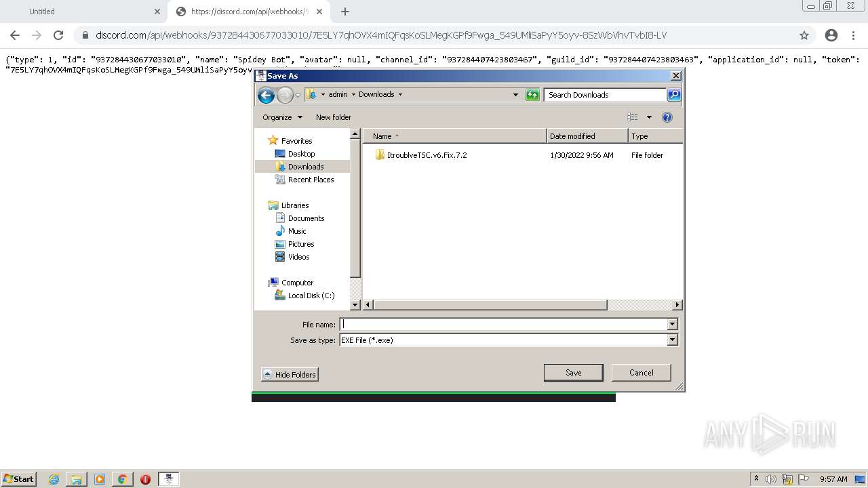Viewport: 868px width, 488px height.
Task: Open the Save As help icon
Action: [667, 117]
